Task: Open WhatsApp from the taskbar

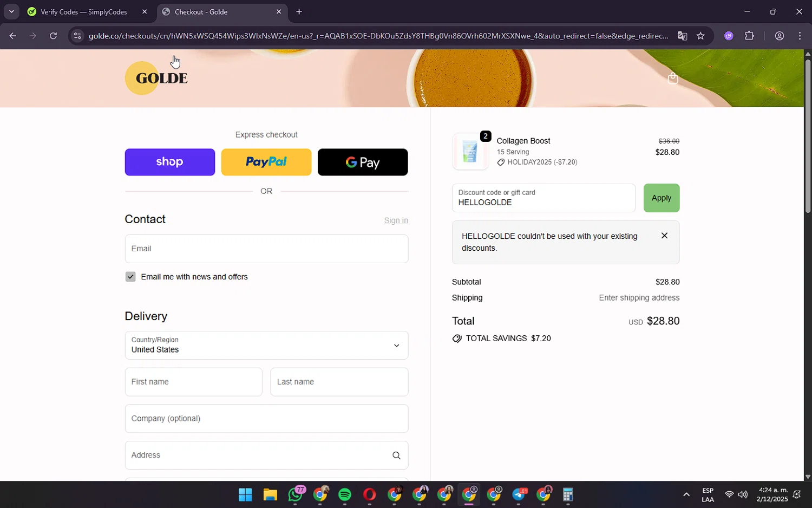Action: 296,494
